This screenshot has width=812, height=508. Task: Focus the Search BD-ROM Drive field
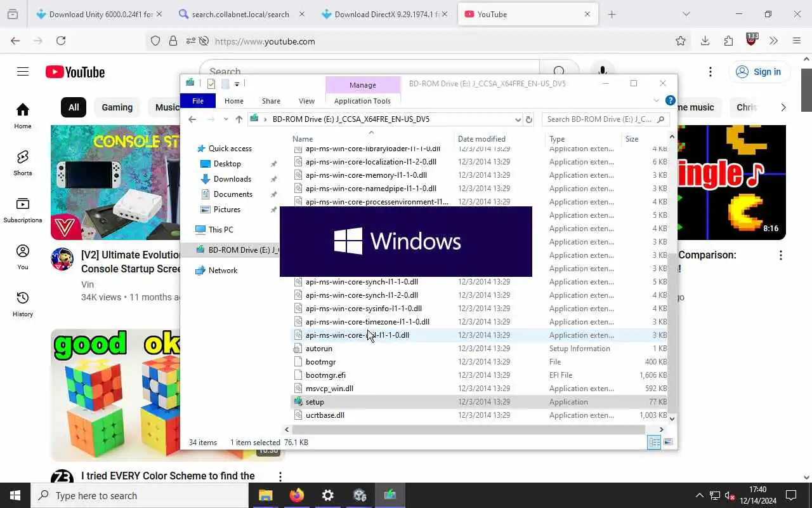(606, 119)
